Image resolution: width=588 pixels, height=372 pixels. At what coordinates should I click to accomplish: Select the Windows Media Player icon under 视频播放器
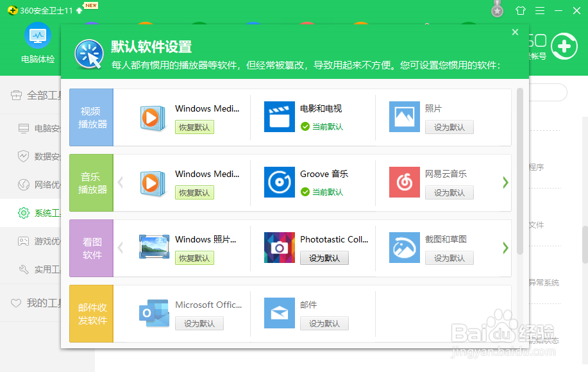153,117
